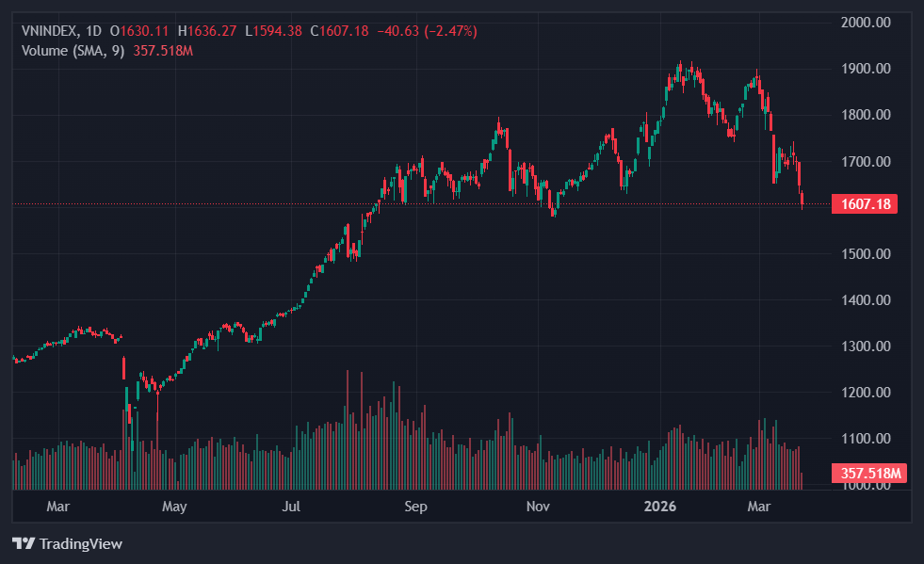Select the red 1607.18 current price tag
Viewport: 924px width, 564px height.
point(864,203)
